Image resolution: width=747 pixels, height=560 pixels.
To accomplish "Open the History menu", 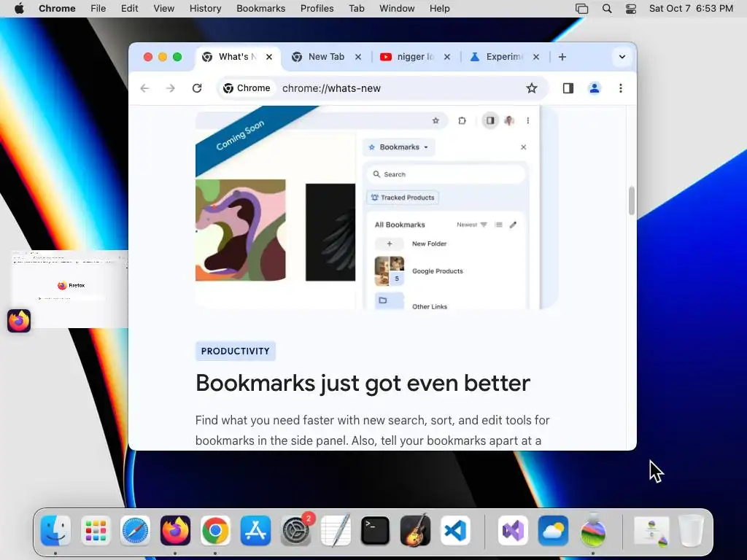I will [x=205, y=9].
